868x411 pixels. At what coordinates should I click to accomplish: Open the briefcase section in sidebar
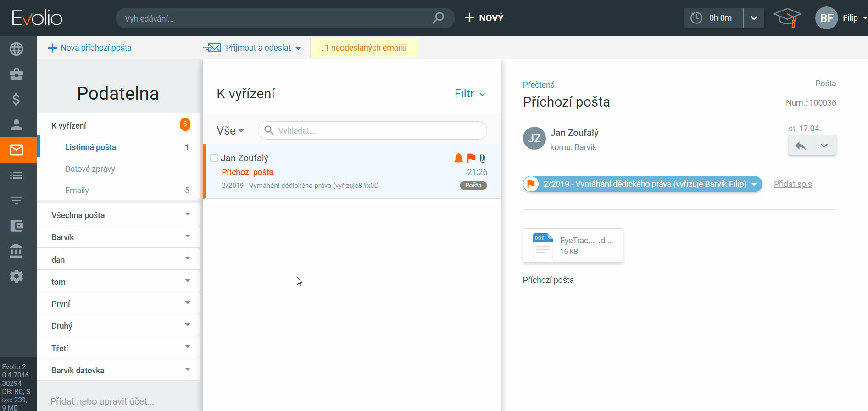(x=17, y=74)
